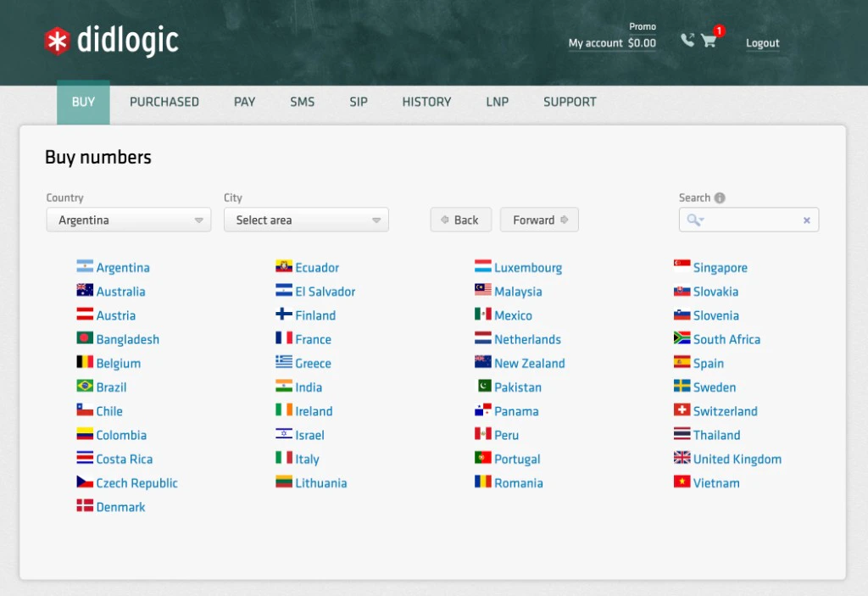Open the City Select area dropdown

point(306,220)
